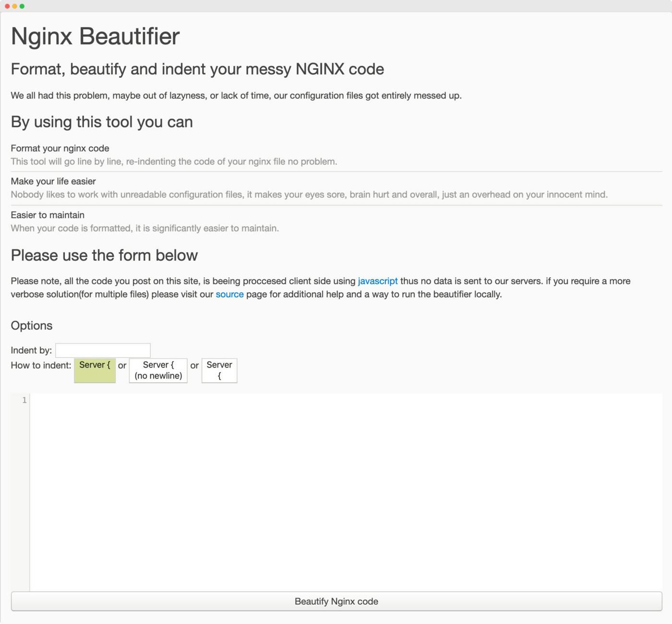The image size is (672, 624).
Task: Click the "Please use the form below" heading
Action: pyautogui.click(x=104, y=255)
